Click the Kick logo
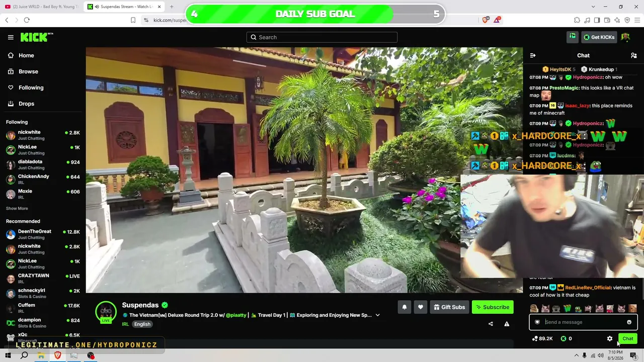Image resolution: width=644 pixels, height=362 pixels. (36, 37)
